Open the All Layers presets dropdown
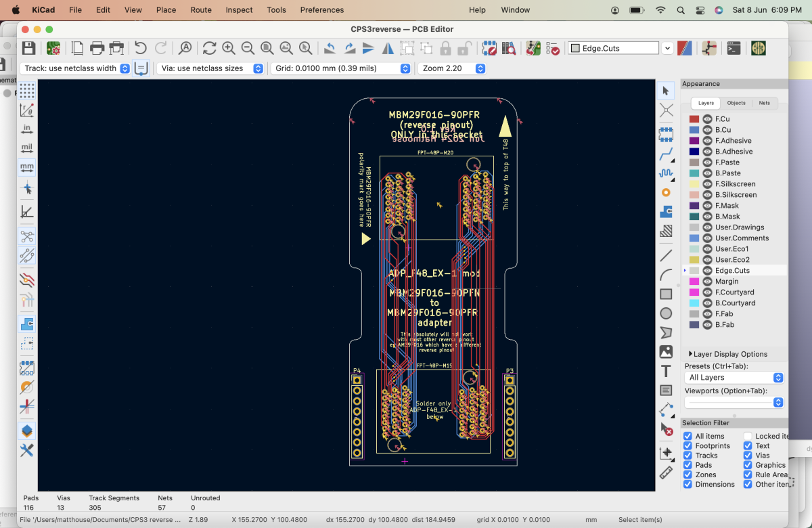Image resolution: width=812 pixels, height=528 pixels. pyautogui.click(x=734, y=378)
